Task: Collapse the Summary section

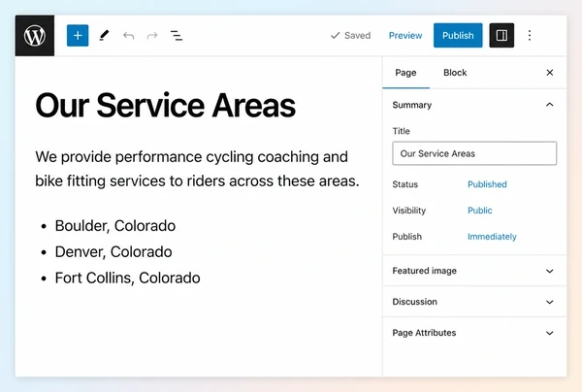Action: pyautogui.click(x=474, y=105)
